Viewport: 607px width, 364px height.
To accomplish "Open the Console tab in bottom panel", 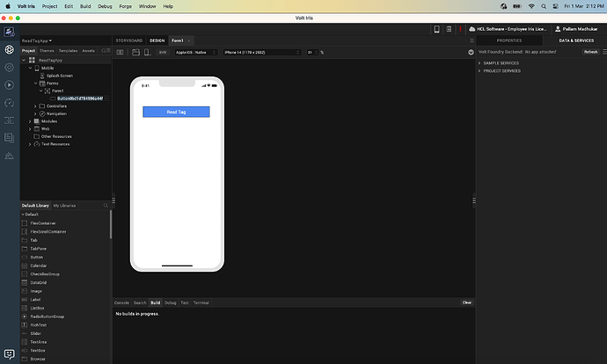I will pos(121,302).
